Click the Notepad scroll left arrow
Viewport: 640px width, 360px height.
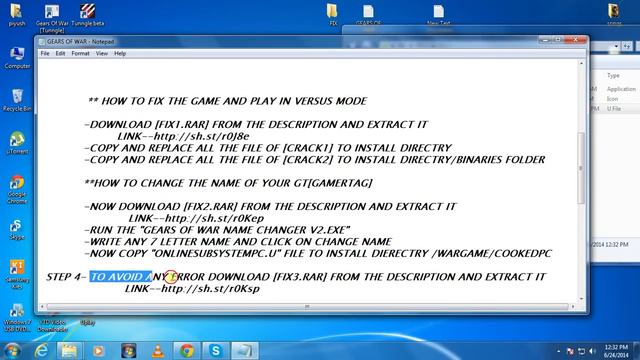click(x=42, y=306)
